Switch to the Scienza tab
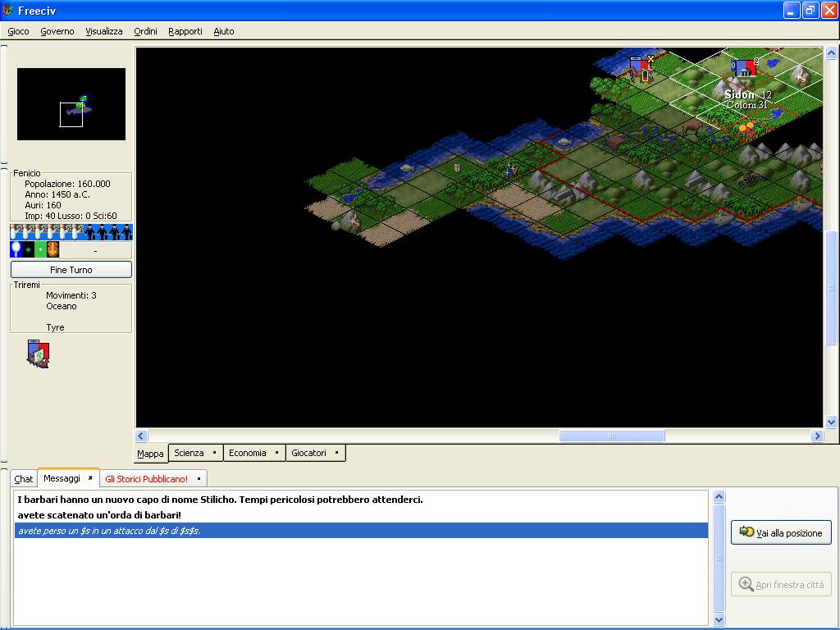Image resolution: width=840 pixels, height=630 pixels. 189,453
